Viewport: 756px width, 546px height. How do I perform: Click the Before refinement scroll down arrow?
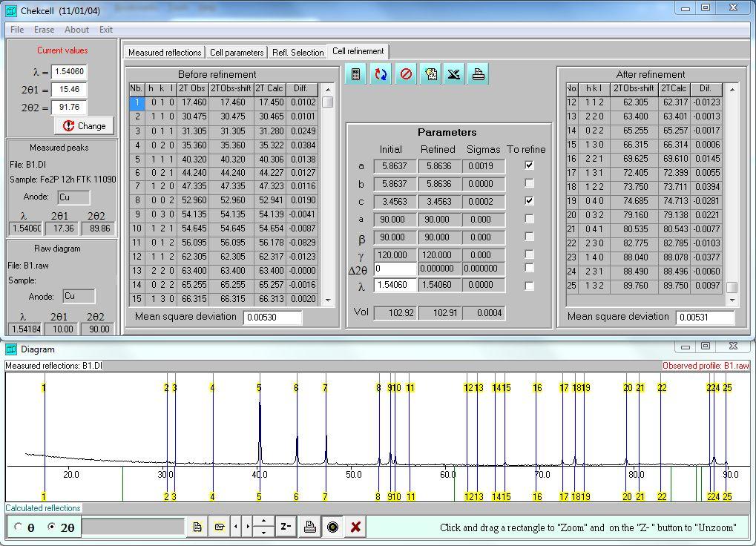point(328,300)
